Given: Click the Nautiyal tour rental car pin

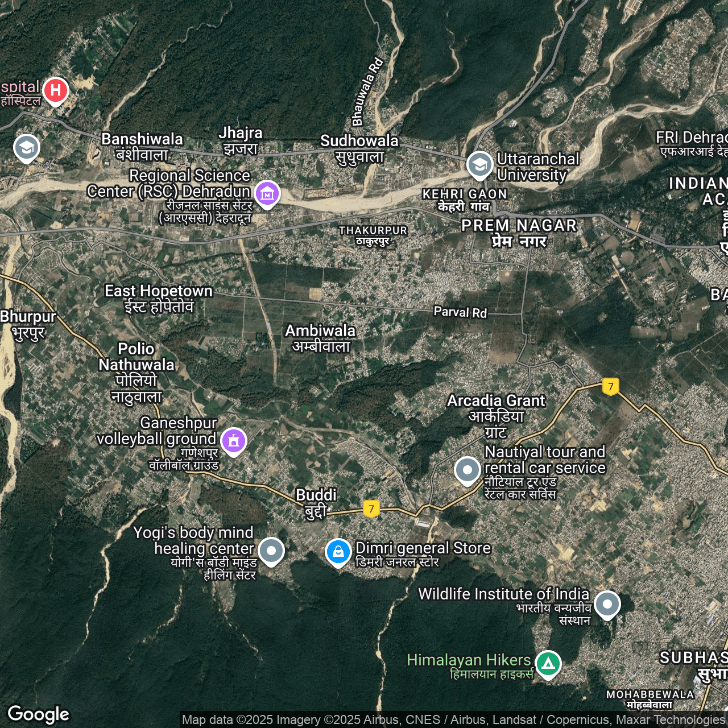Looking at the screenshot, I should 468,470.
